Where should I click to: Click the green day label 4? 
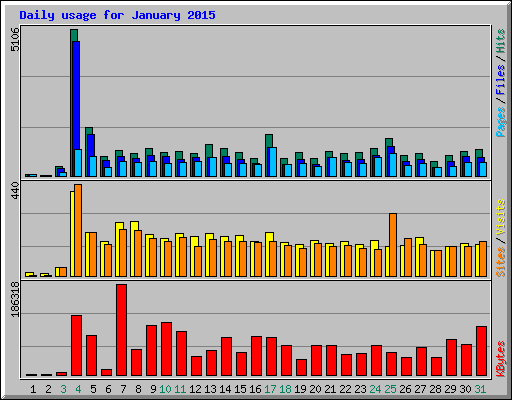(x=78, y=389)
